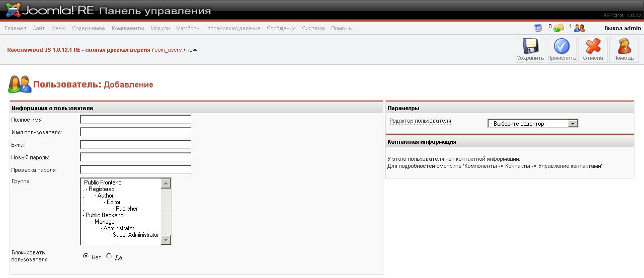This screenshot has height=278, width=644.
Task: Click the Отмена red cross icon
Action: [593, 46]
